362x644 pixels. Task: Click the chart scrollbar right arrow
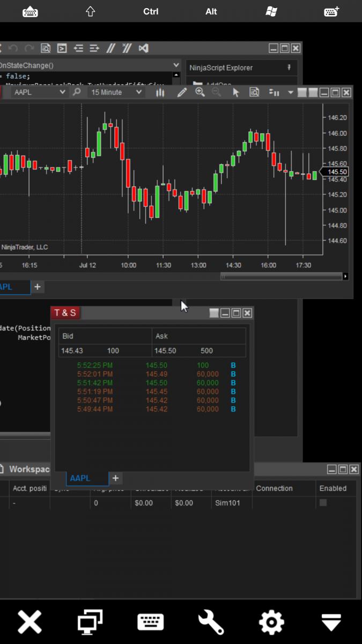coord(345,276)
